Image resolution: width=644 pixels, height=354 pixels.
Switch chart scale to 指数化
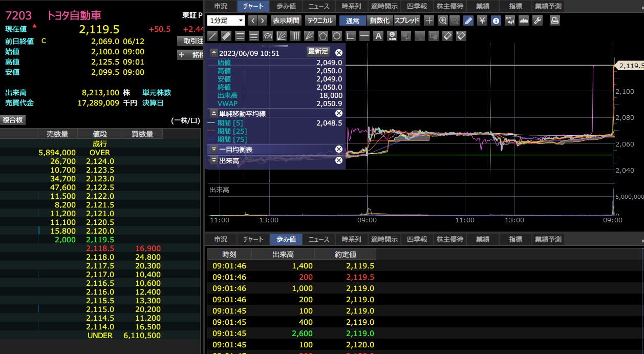(379, 20)
